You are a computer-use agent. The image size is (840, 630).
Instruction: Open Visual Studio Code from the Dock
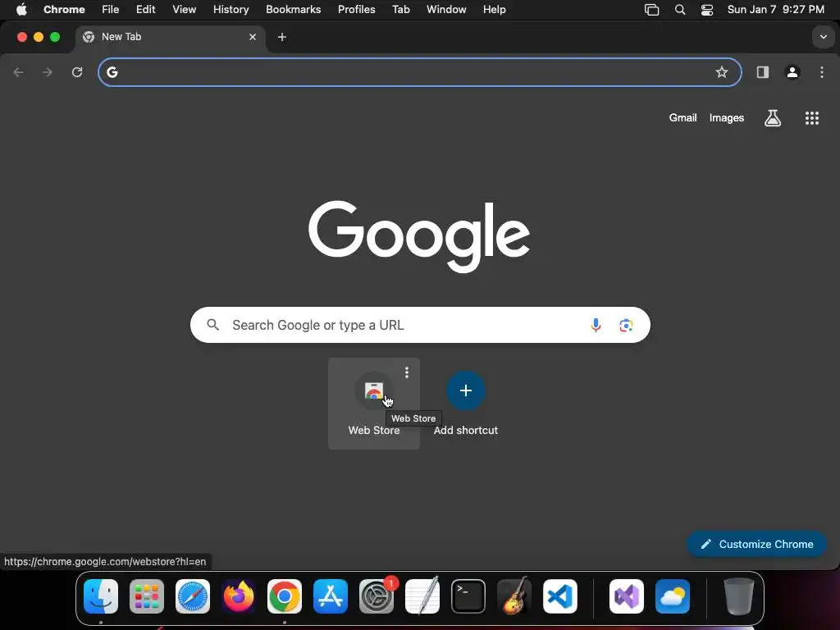(x=560, y=596)
